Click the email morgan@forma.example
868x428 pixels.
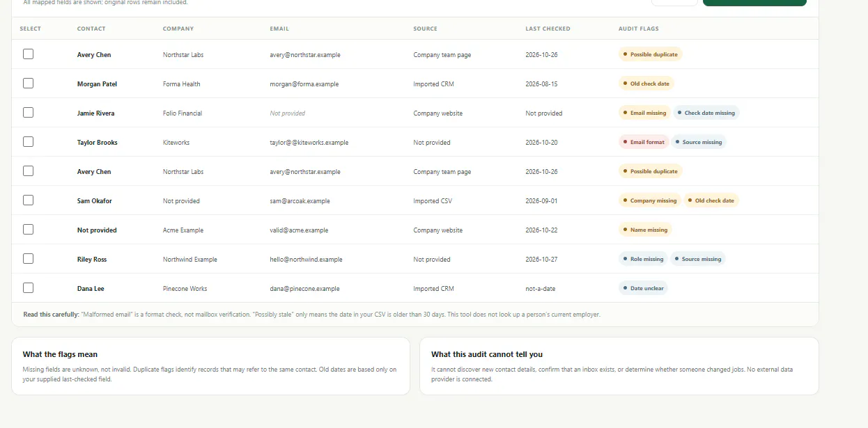(304, 84)
